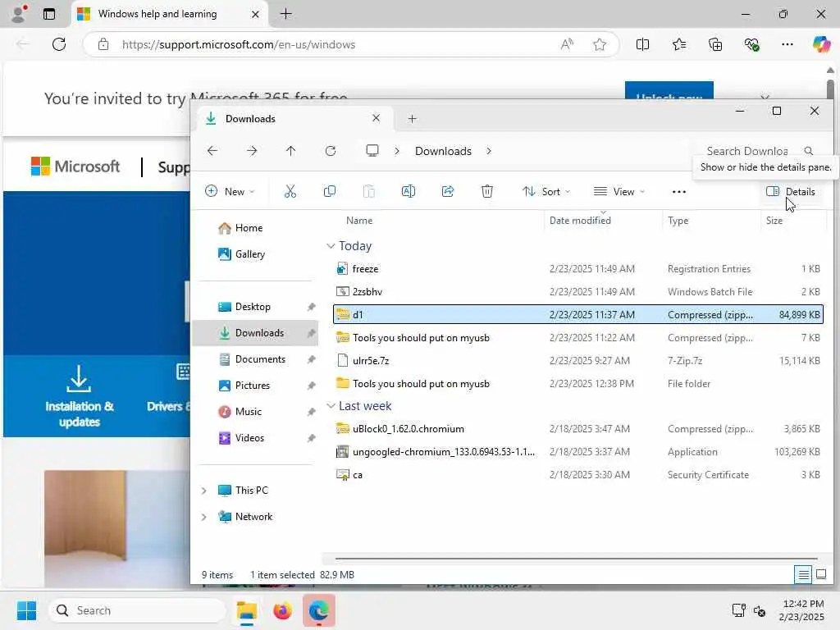This screenshot has width=840, height=630.
Task: Click chevron after Downloads in address bar
Action: [489, 151]
